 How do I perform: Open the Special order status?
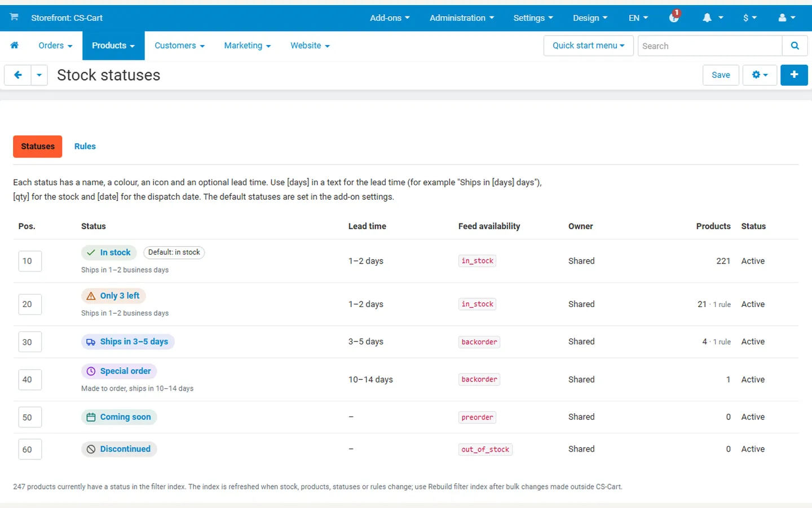[x=119, y=371]
